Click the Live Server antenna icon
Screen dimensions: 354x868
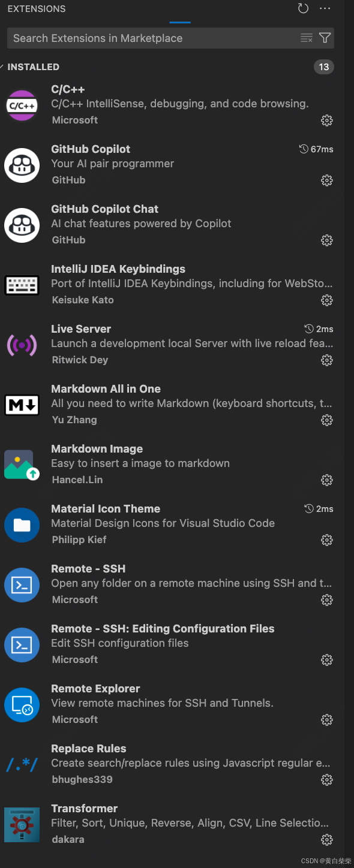(x=22, y=345)
